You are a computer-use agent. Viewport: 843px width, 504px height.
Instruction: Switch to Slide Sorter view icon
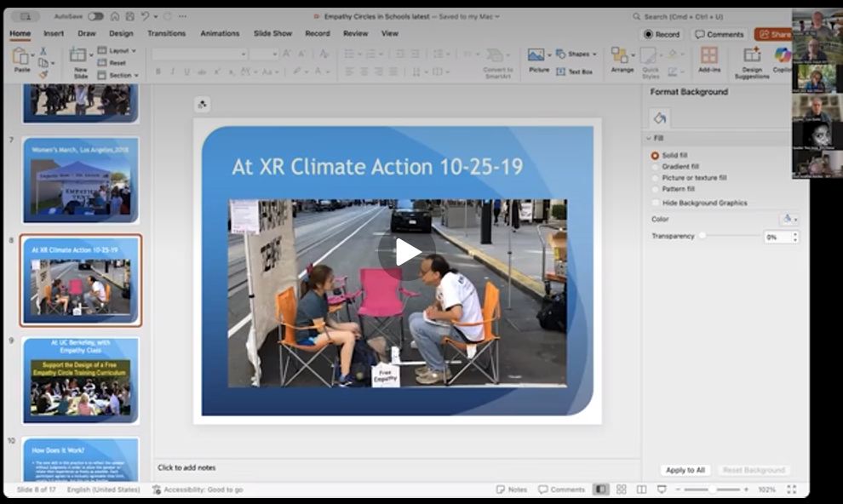click(x=622, y=490)
